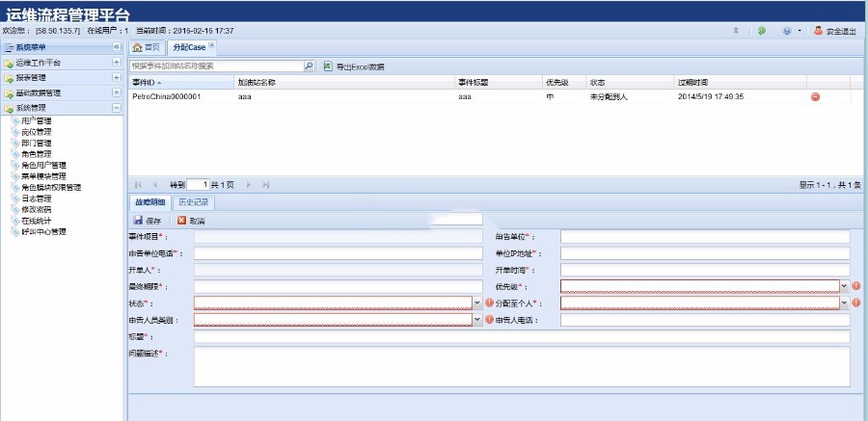Go to the last page

tap(266, 185)
